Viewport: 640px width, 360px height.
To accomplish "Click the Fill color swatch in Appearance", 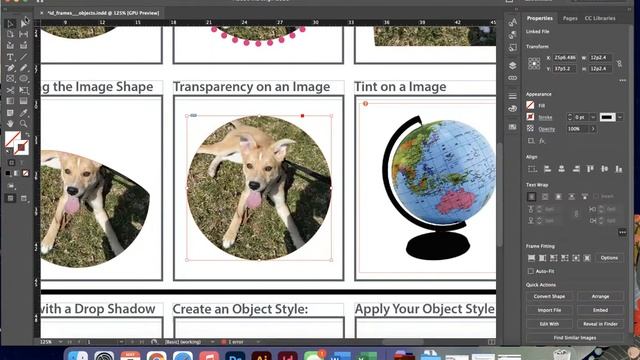I will tap(530, 105).
